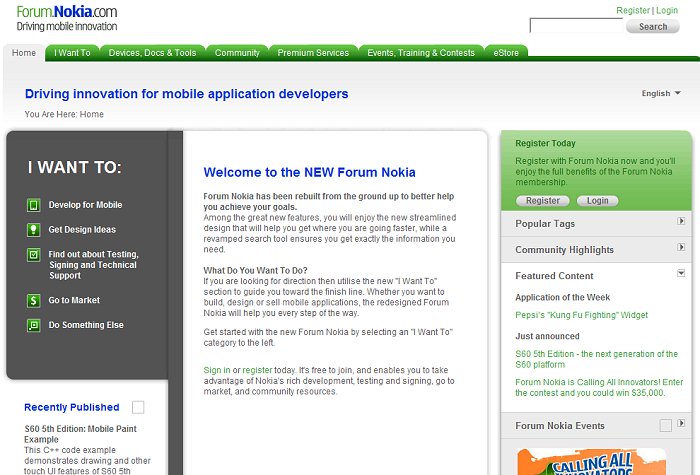
Task: Open the Pepsi's Kung Fu Fighting Widget link
Action: click(x=568, y=315)
